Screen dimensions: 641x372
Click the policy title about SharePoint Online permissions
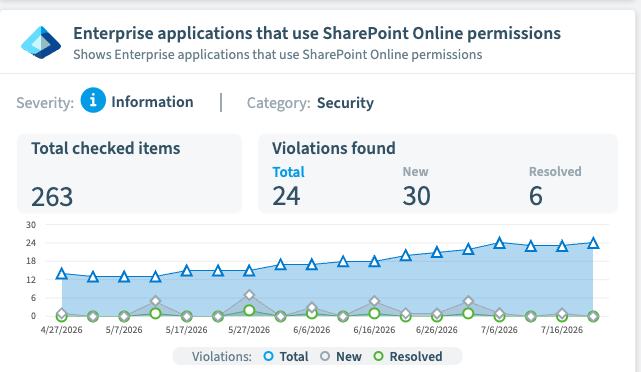[x=317, y=34]
